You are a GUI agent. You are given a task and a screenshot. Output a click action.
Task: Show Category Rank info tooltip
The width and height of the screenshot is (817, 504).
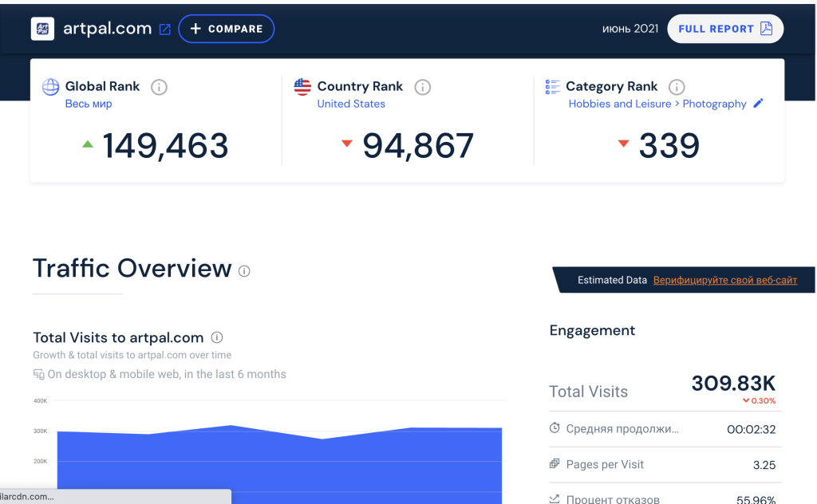click(677, 87)
